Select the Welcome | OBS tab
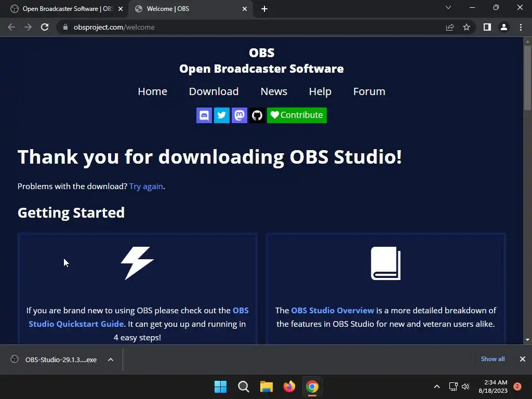 pyautogui.click(x=191, y=9)
